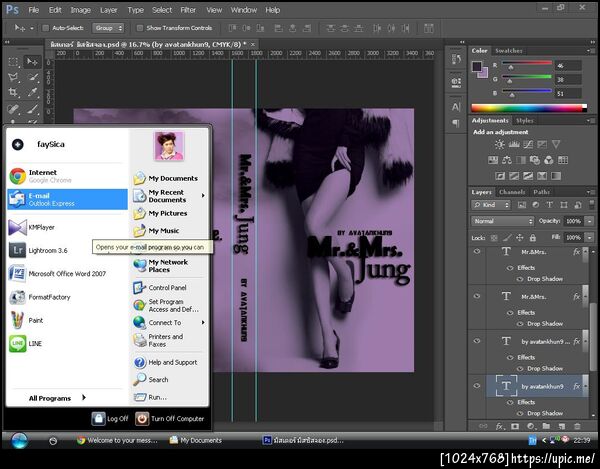This screenshot has width=600, height=469.
Task: Hide the first Mr.&Mrs. text layer
Action: 477,251
